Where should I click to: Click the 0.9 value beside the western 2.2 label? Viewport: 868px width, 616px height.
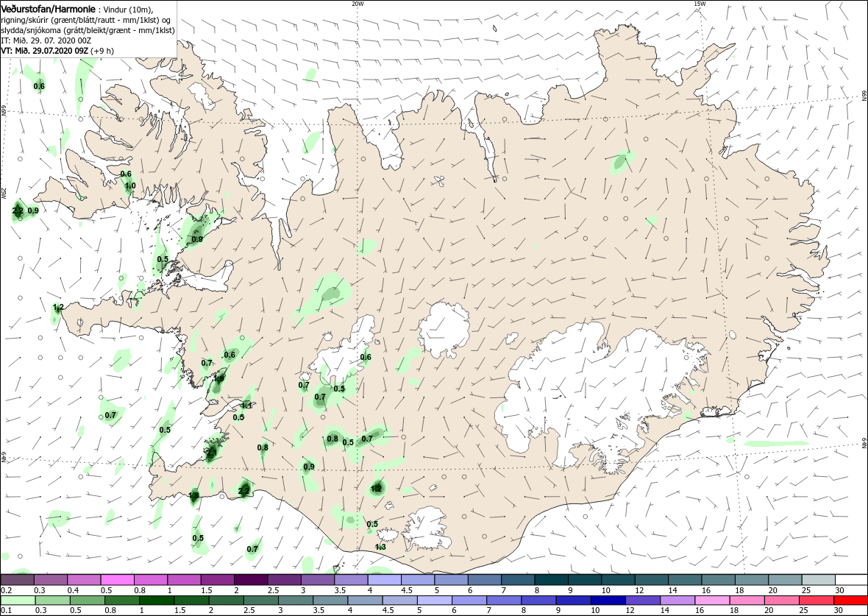[33, 210]
